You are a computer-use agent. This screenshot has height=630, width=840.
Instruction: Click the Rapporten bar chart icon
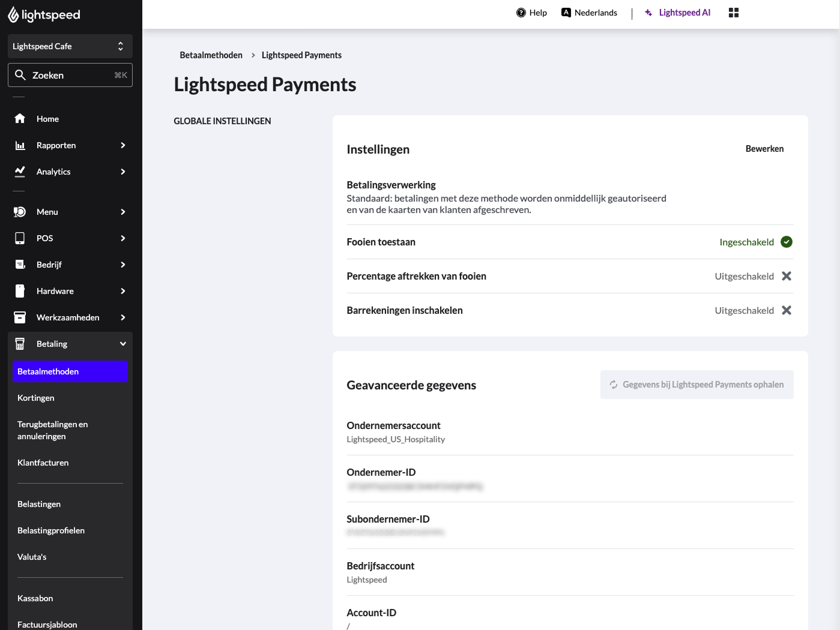(20, 145)
